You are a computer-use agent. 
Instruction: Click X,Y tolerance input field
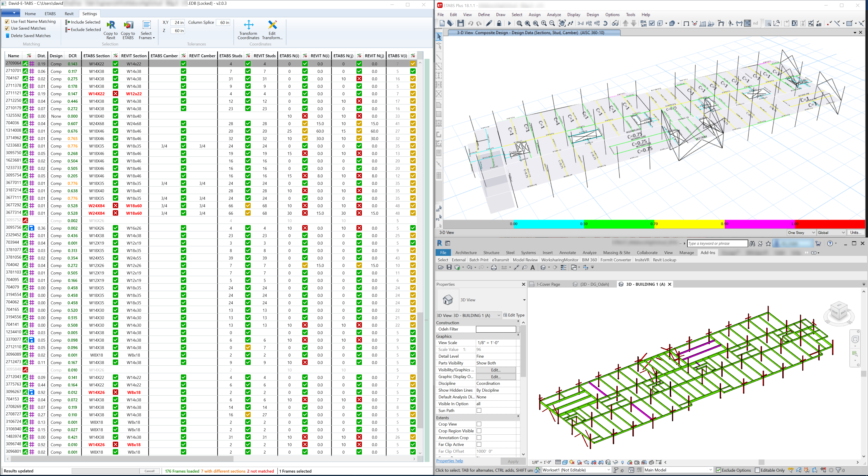(x=177, y=22)
